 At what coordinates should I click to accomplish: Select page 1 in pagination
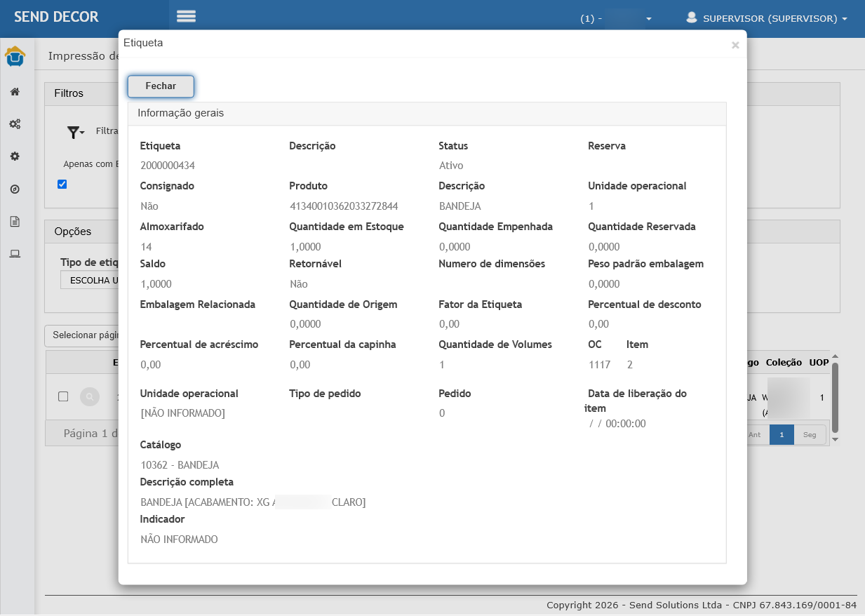(x=782, y=435)
